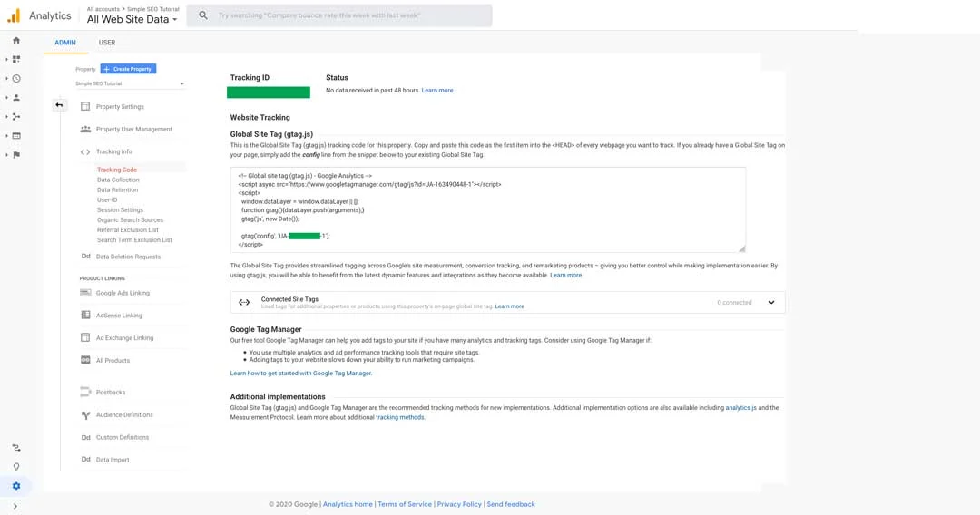Open the Acquisition icon in sidebar
The height and width of the screenshot is (515, 980).
coord(16,117)
